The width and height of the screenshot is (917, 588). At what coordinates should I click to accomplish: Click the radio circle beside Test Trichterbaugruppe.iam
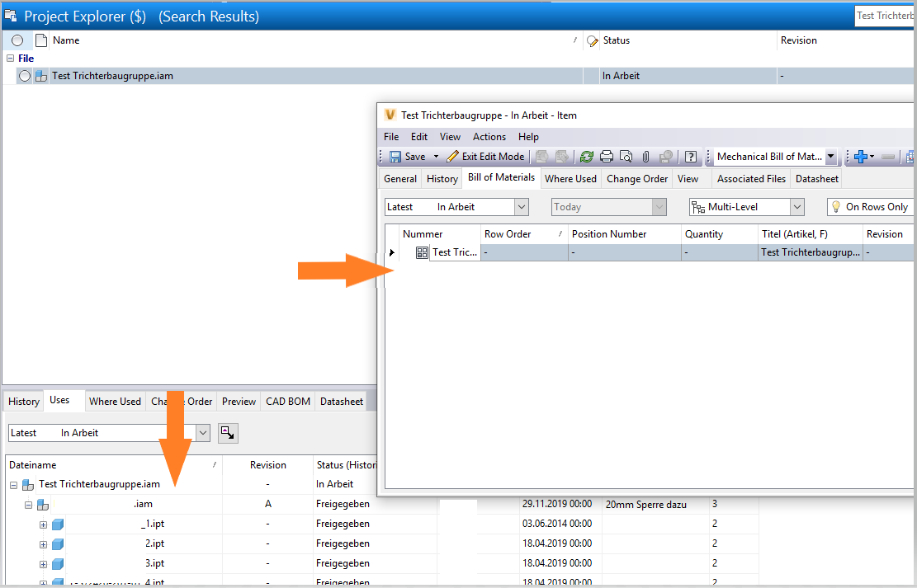pos(24,75)
